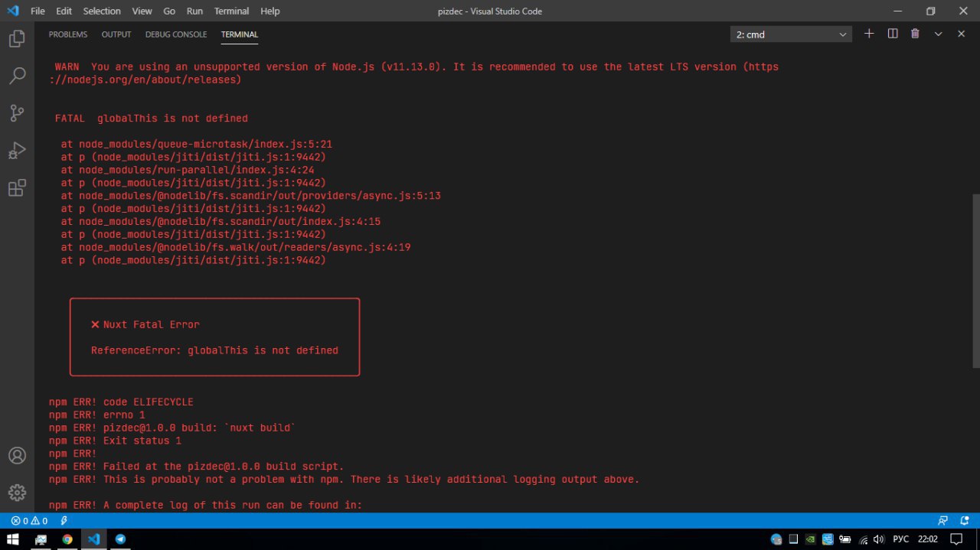Open notifications bell in status bar
Image resolution: width=980 pixels, height=550 pixels.
click(x=965, y=521)
